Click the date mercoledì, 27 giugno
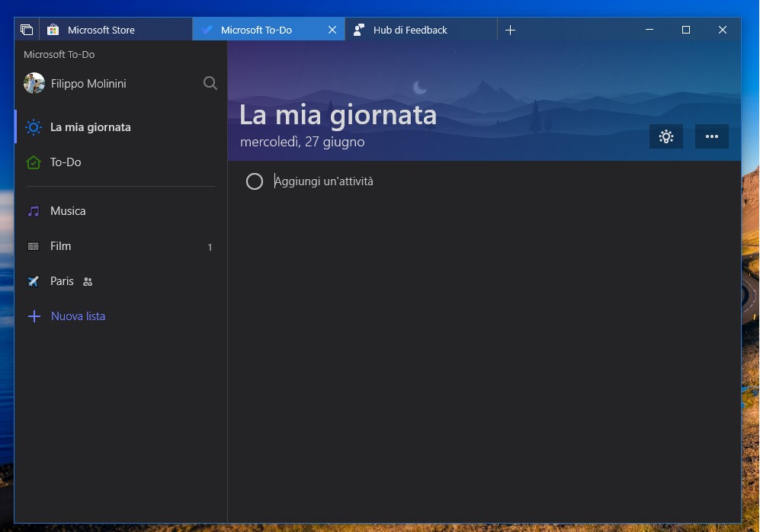Screen dimensions: 760x532 pos(303,142)
